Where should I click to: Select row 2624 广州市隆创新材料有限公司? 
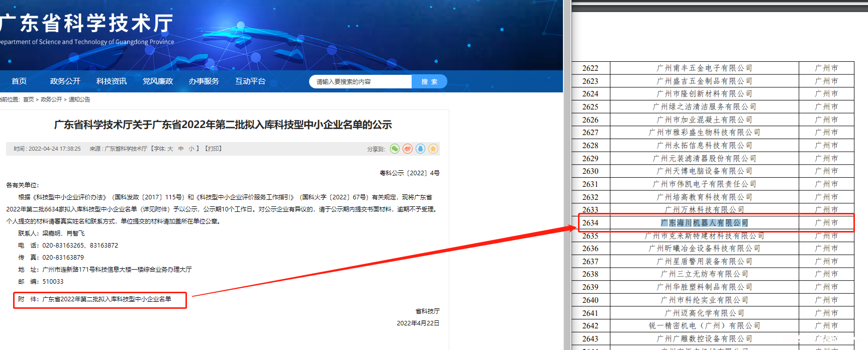pyautogui.click(x=713, y=94)
